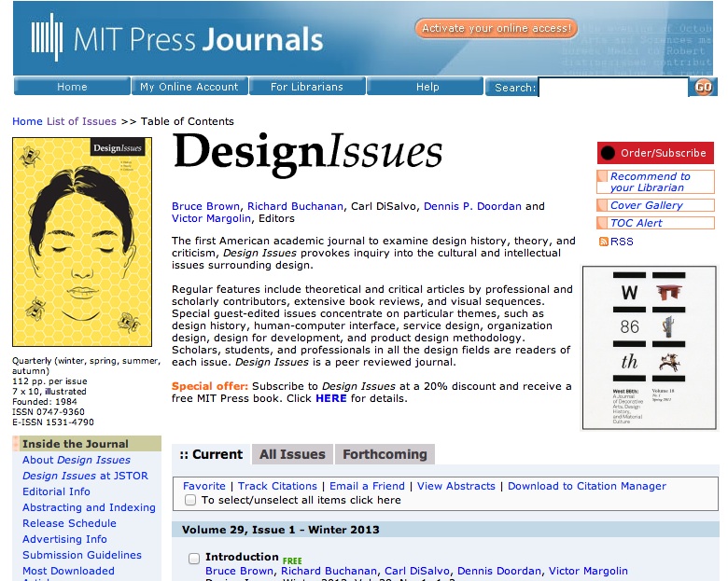728x581 pixels.
Task: Click the HERE special offer link
Action: pyautogui.click(x=330, y=398)
